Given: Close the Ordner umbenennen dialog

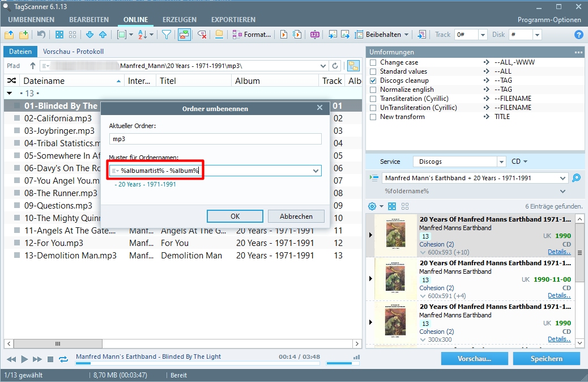Looking at the screenshot, I should tap(319, 108).
